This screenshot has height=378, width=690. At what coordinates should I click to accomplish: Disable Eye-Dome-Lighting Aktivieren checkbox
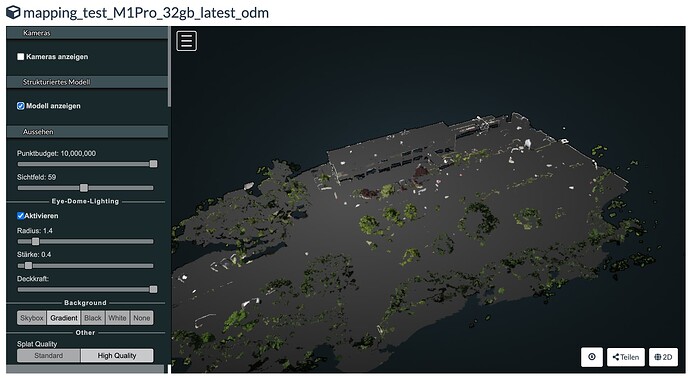click(x=21, y=216)
